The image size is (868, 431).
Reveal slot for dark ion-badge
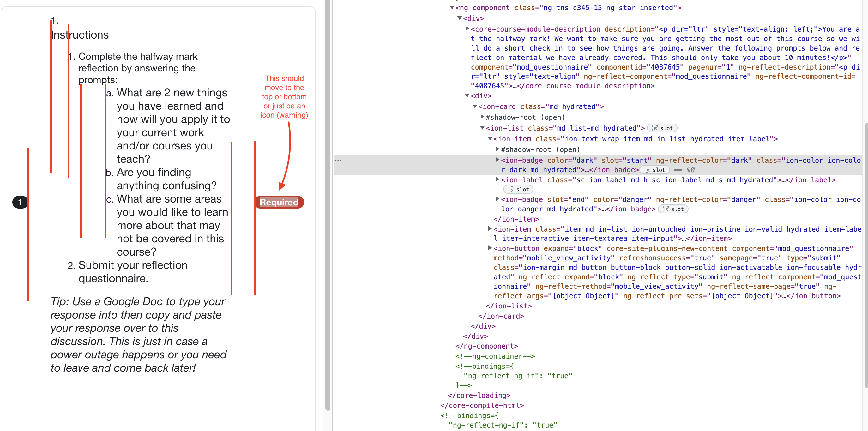[654, 170]
